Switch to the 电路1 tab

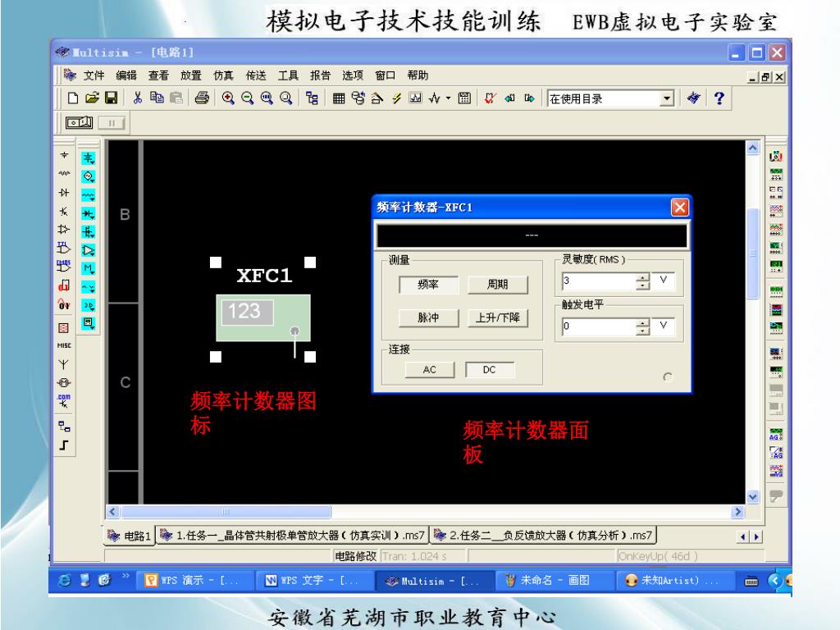coord(129,536)
